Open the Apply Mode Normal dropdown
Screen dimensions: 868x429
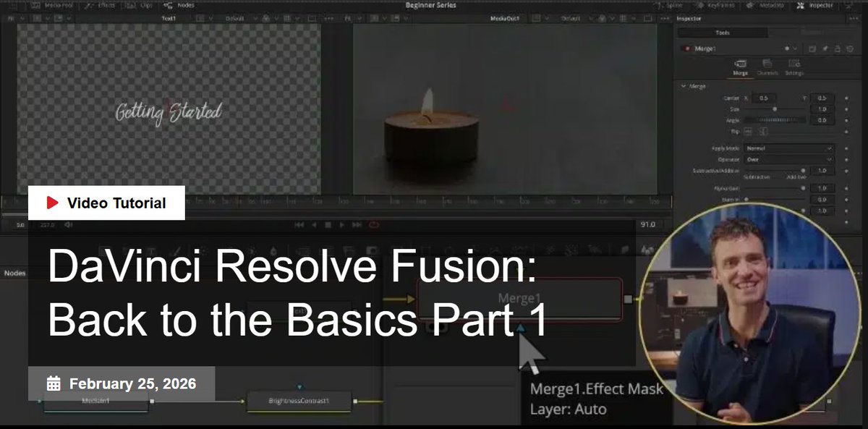click(x=789, y=148)
